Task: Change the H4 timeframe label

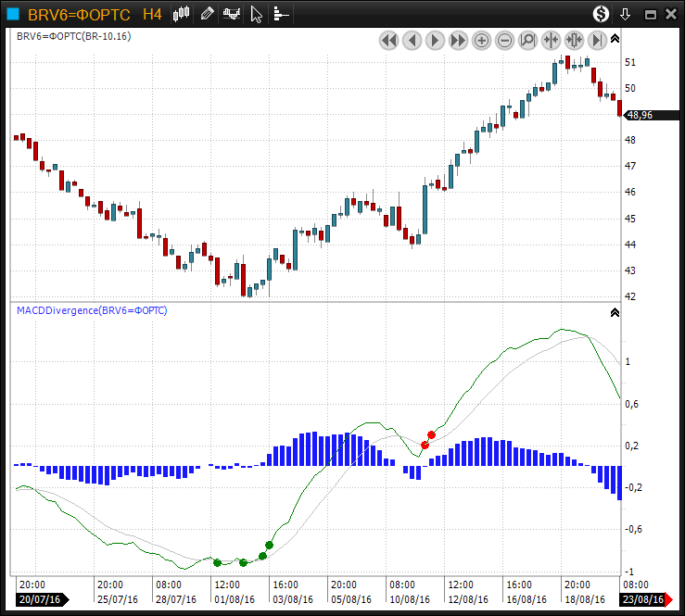Action: tap(152, 14)
